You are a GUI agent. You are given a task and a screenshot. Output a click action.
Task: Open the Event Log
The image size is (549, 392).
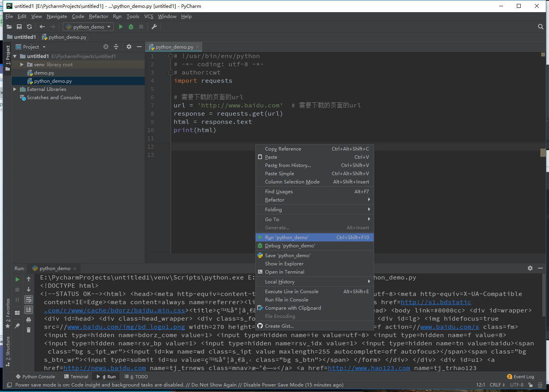coord(521,377)
